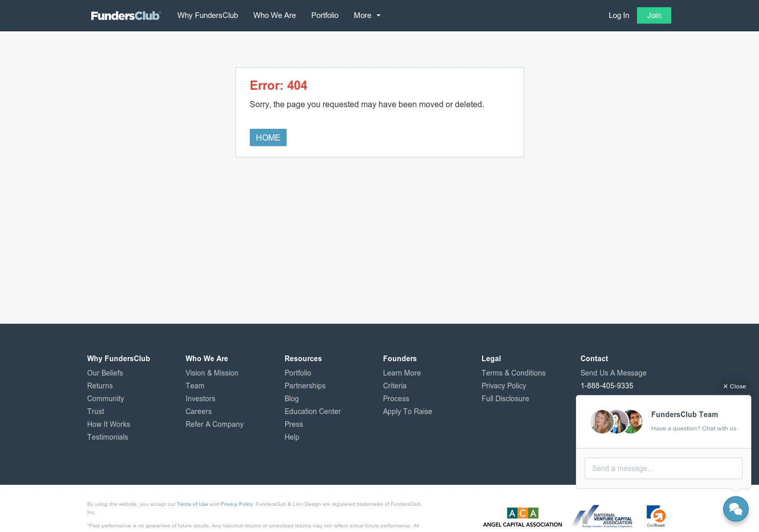Click the FundersClub logo in the header
The width and height of the screenshot is (759, 532).
pyautogui.click(x=126, y=15)
